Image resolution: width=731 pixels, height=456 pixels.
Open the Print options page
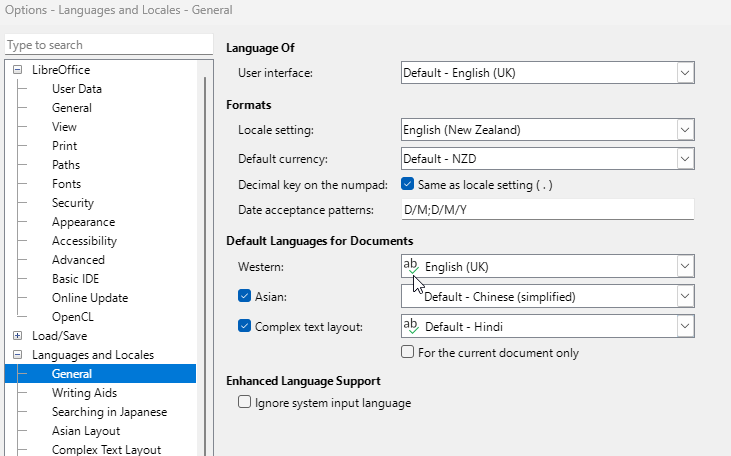pyautogui.click(x=64, y=146)
